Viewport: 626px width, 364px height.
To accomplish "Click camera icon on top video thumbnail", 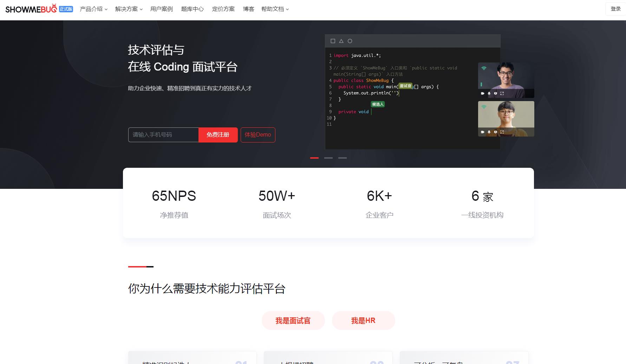I will (x=483, y=93).
